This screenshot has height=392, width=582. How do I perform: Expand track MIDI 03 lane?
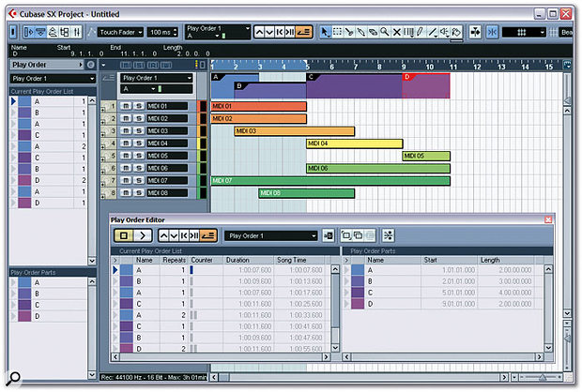pos(103,134)
